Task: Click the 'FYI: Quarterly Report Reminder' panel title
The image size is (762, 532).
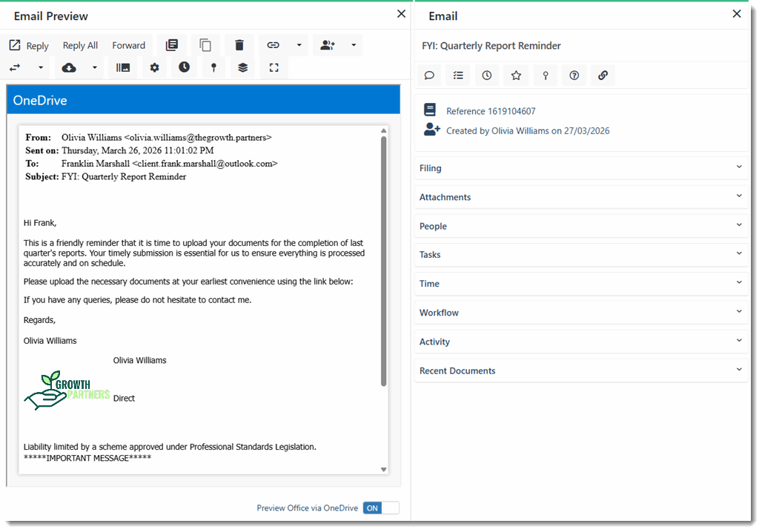Action: [491, 46]
